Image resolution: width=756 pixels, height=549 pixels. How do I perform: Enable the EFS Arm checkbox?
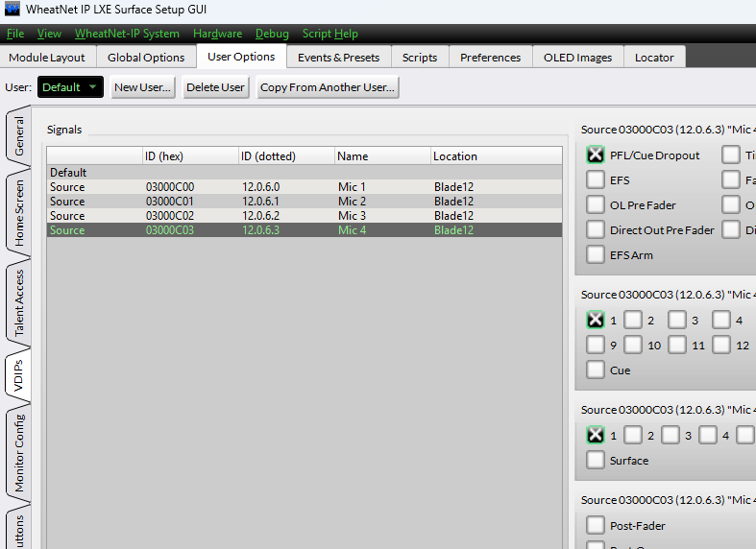(x=596, y=255)
